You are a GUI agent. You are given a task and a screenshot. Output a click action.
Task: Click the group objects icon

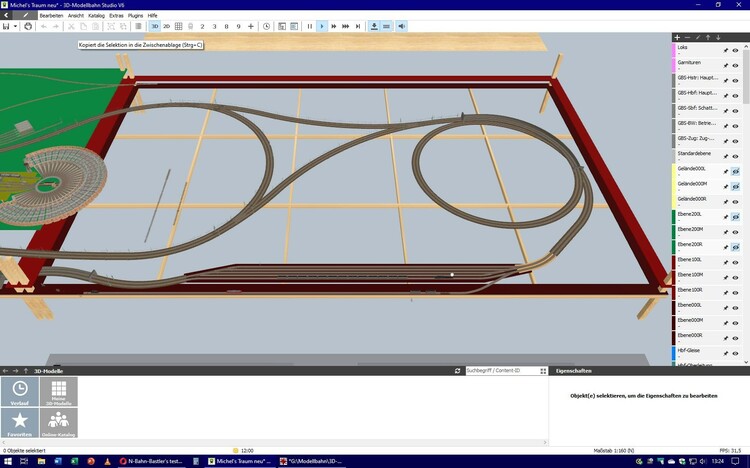point(111,26)
